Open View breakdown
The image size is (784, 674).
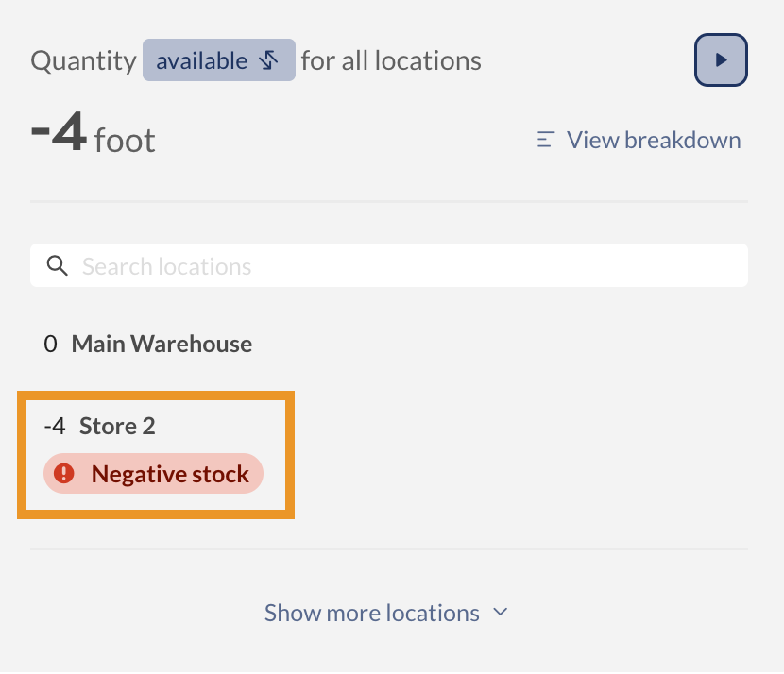(654, 139)
